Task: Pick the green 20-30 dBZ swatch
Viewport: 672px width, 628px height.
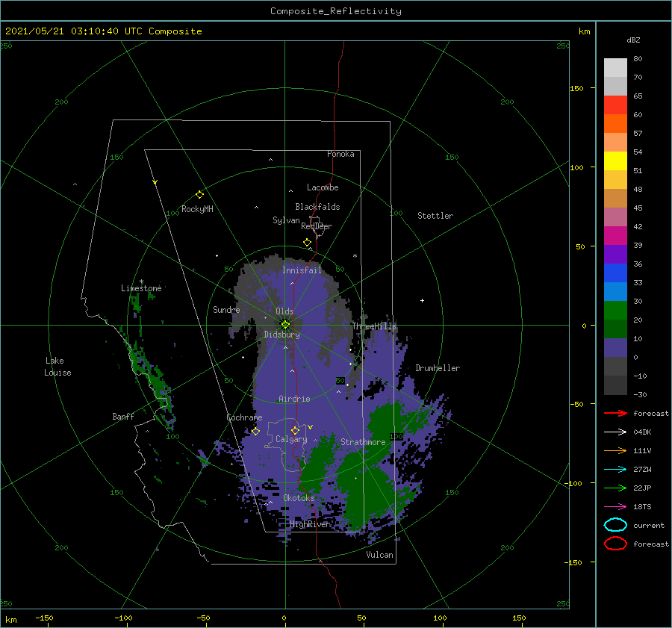Action: coord(615,311)
